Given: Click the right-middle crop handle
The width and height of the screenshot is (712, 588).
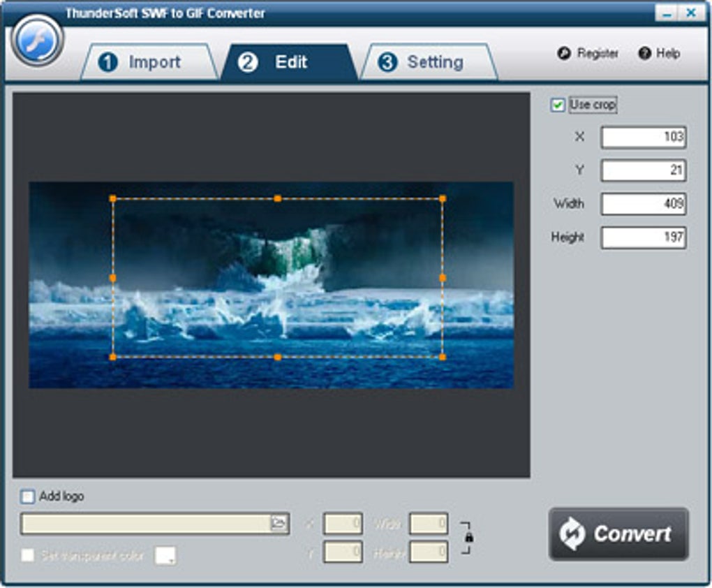Looking at the screenshot, I should pos(443,278).
